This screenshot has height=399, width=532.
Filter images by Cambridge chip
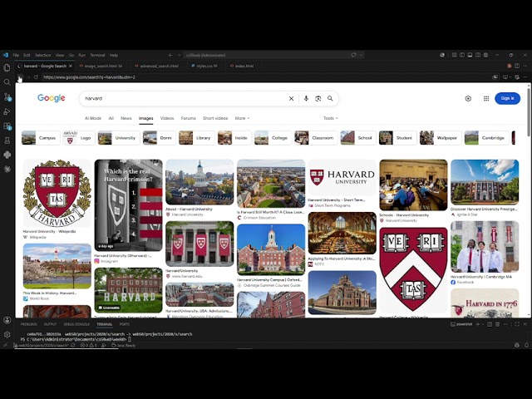(x=486, y=138)
